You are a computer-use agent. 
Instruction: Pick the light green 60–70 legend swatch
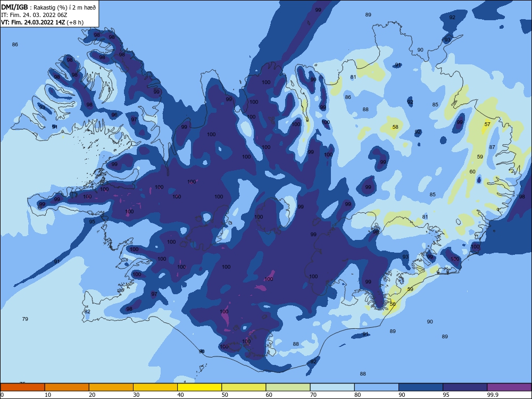click(x=288, y=387)
